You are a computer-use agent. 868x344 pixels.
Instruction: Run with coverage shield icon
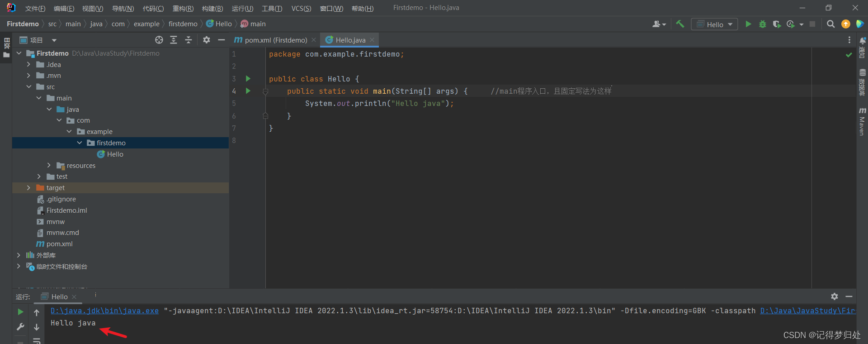pyautogui.click(x=777, y=24)
